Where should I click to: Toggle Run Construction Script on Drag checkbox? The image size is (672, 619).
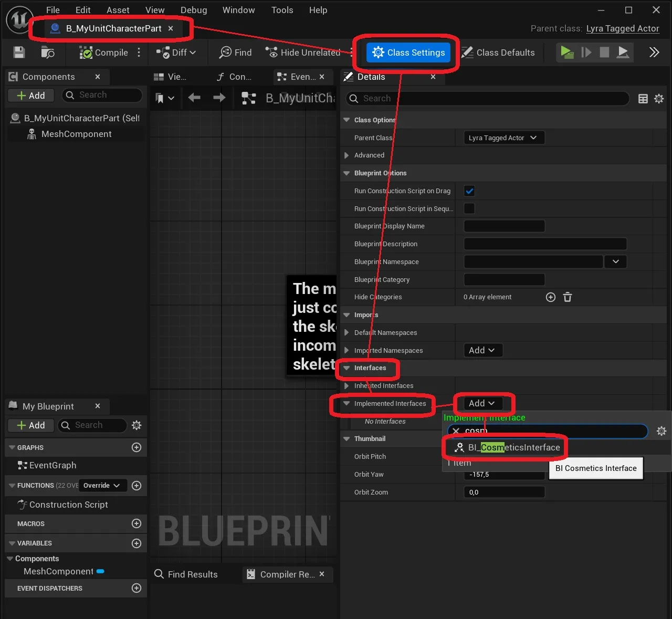469,191
